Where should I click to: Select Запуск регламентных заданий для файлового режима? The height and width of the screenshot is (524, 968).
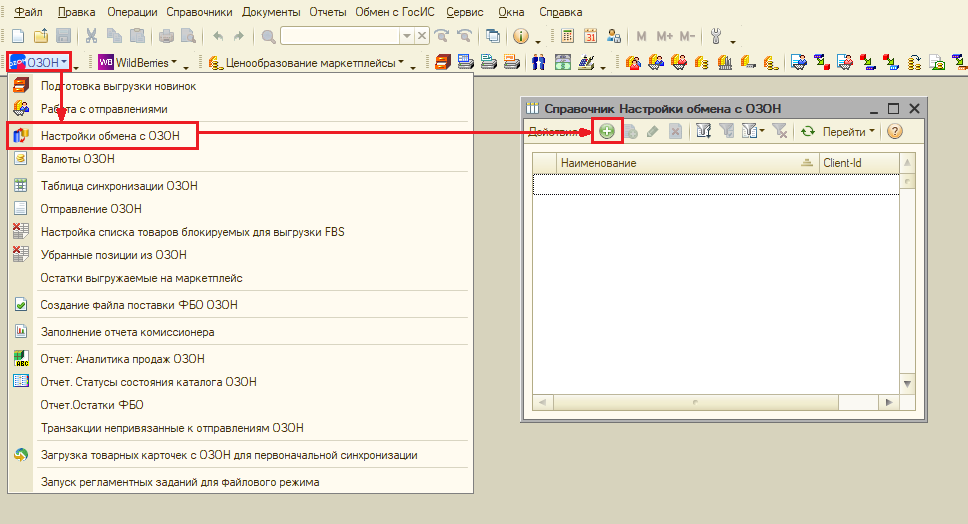[240, 482]
